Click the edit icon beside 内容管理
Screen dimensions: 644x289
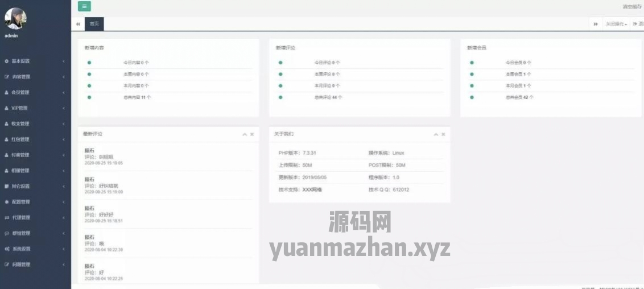coord(7,77)
